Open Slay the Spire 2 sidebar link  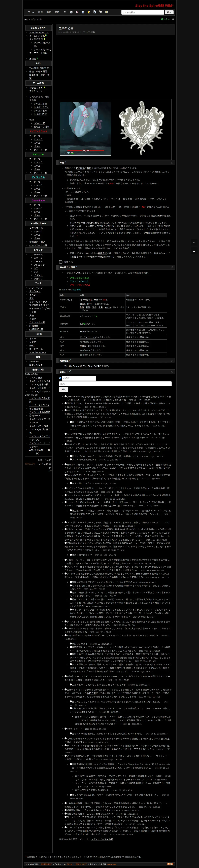[38, 352]
